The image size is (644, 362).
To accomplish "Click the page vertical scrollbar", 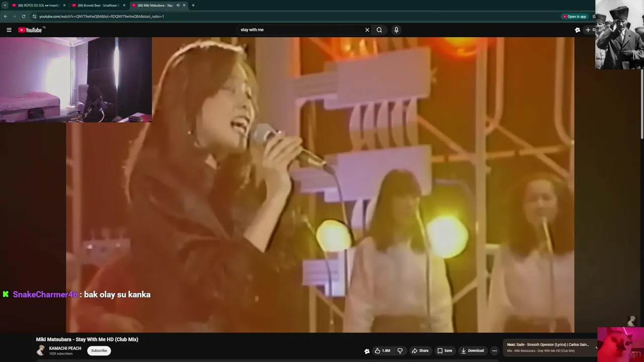I will [x=642, y=105].
